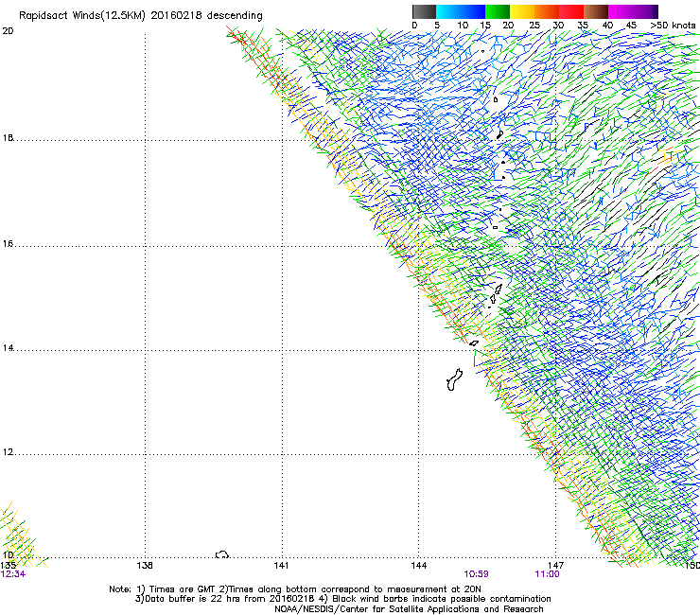
Task: Select the purple 45-50 knots legend segment
Action: (645, 11)
